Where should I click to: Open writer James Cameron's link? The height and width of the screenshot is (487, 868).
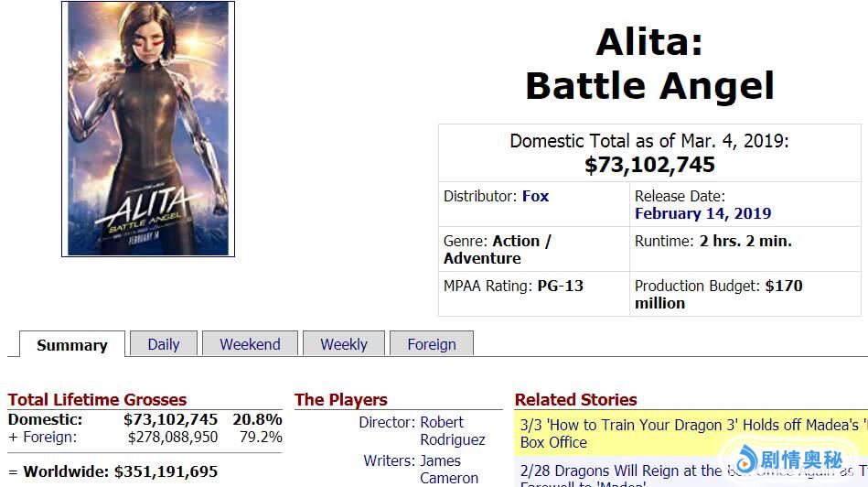tap(448, 469)
